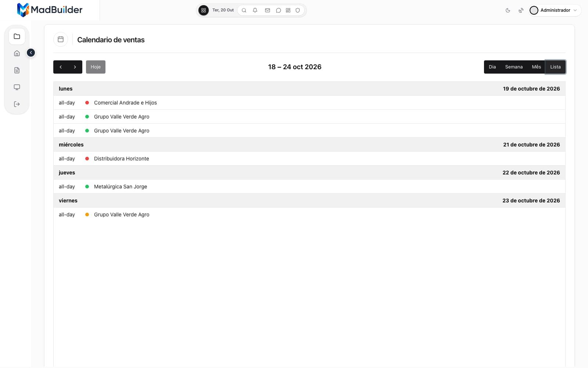Image resolution: width=588 pixels, height=368 pixels.
Task: Toggle dark mode moon icon
Action: point(508,10)
